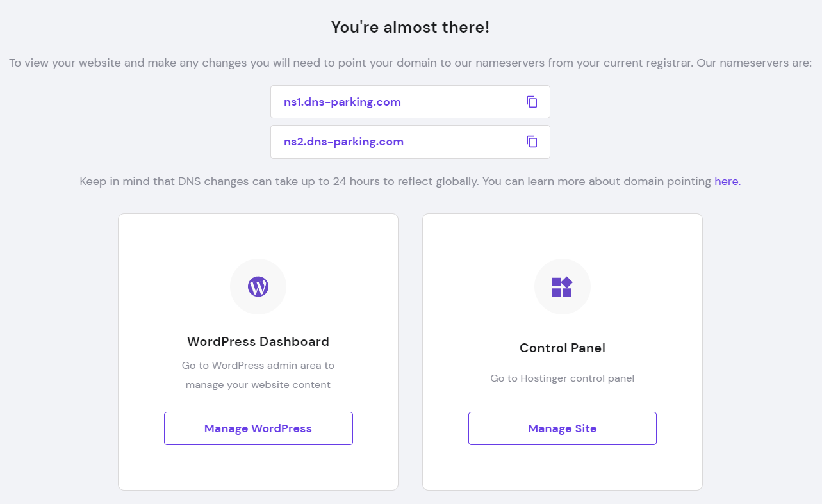Click the "Our nameservers are:" text

tap(753, 63)
